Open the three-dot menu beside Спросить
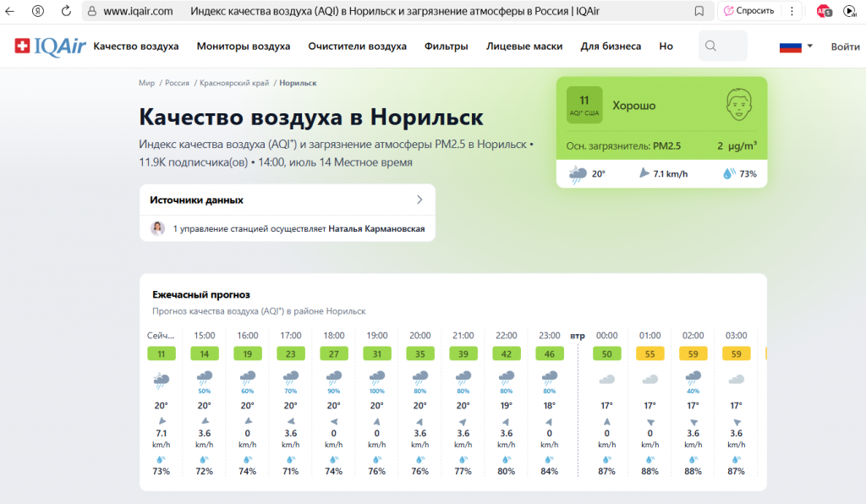The image size is (866, 504). (x=792, y=11)
